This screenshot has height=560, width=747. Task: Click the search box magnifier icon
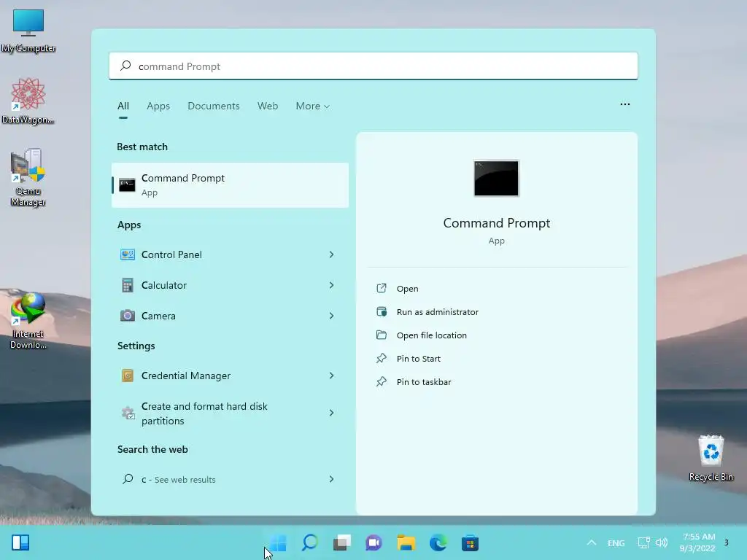point(125,66)
